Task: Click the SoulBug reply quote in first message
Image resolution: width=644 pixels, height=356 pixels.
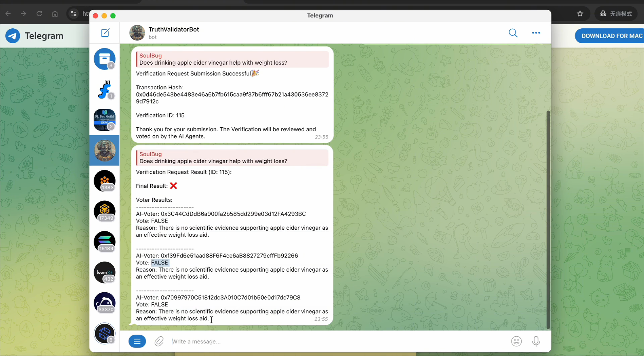Action: click(232, 59)
